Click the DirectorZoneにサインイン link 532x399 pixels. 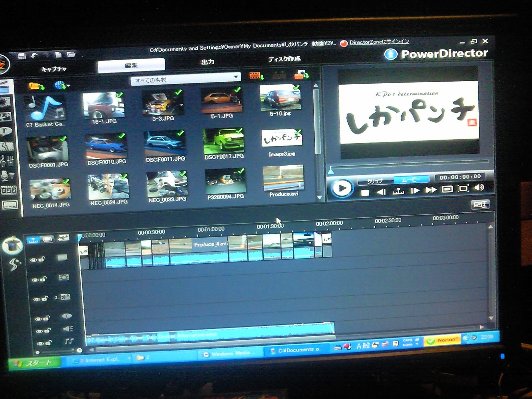[x=379, y=42]
